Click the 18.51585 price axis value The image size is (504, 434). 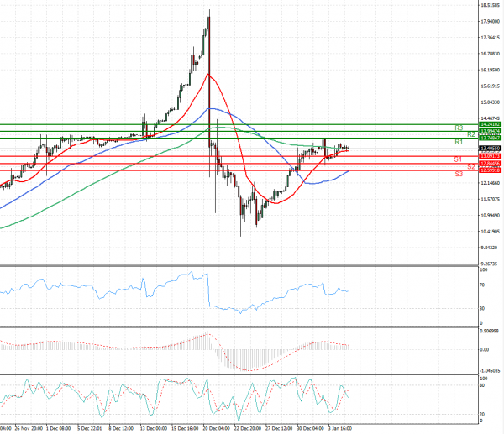point(491,5)
